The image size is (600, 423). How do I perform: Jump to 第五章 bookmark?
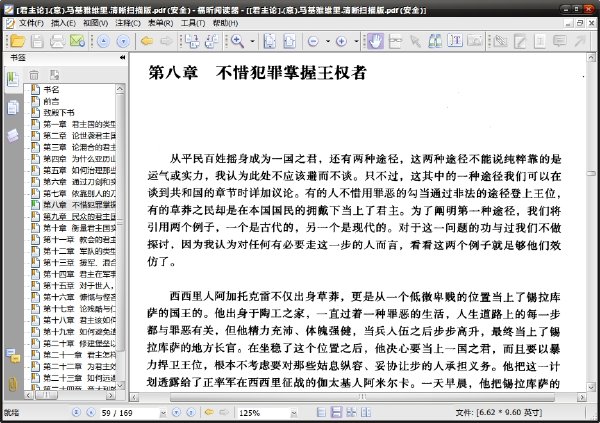(79, 170)
